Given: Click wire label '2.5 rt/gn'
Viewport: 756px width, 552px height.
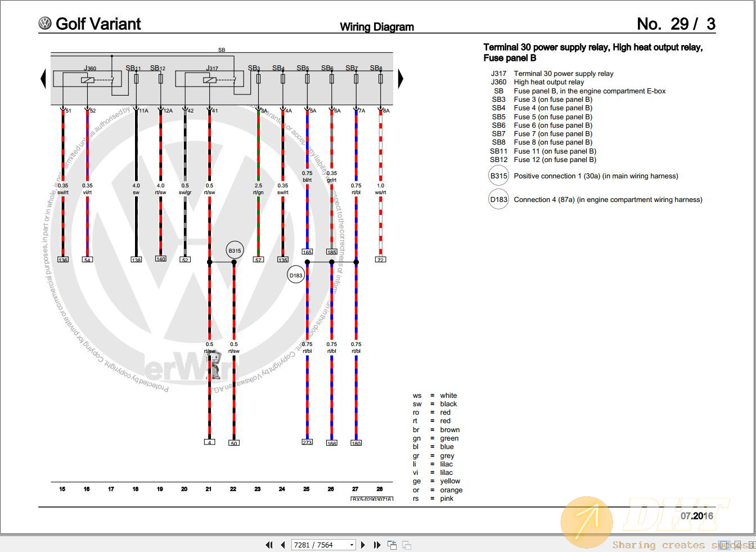Looking at the screenshot, I should click(x=258, y=189).
